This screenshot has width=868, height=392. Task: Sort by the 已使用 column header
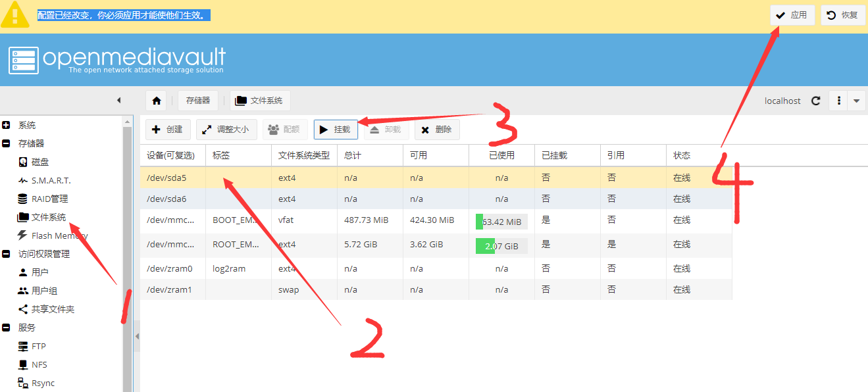[501, 155]
